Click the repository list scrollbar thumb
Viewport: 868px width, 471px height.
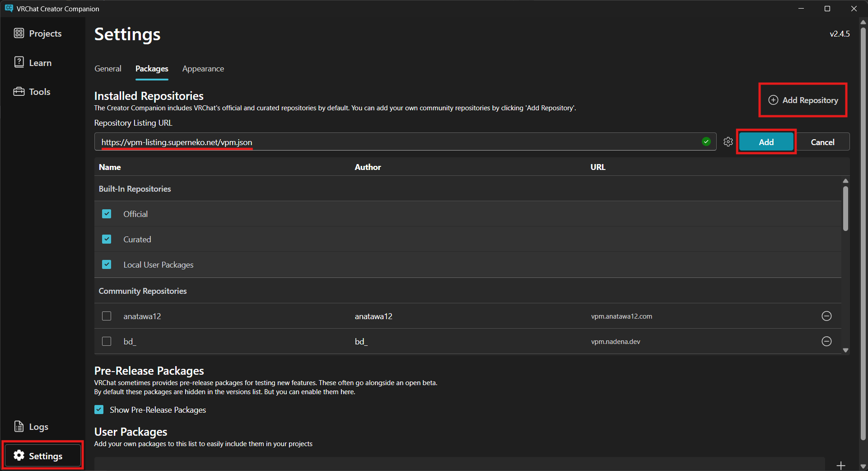(x=845, y=208)
